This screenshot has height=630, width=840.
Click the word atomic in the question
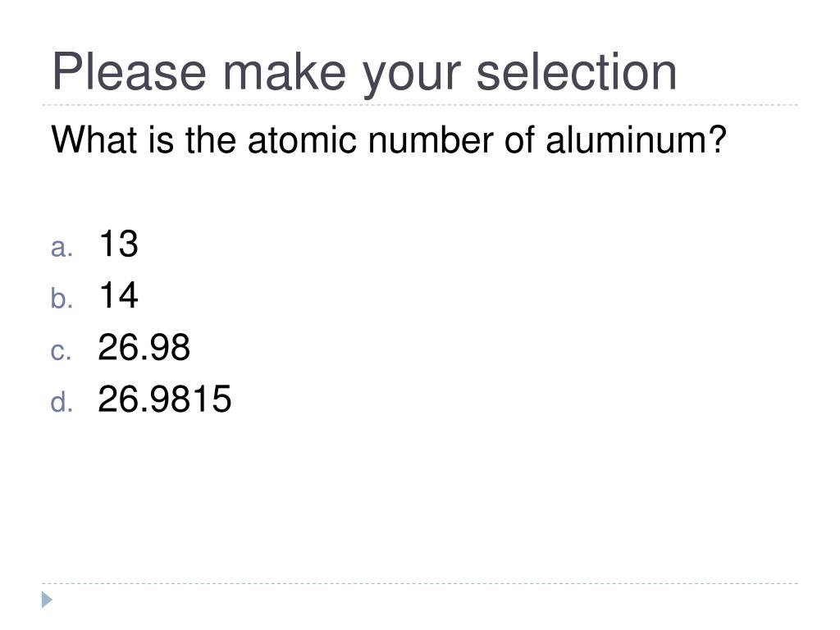tap(302, 139)
